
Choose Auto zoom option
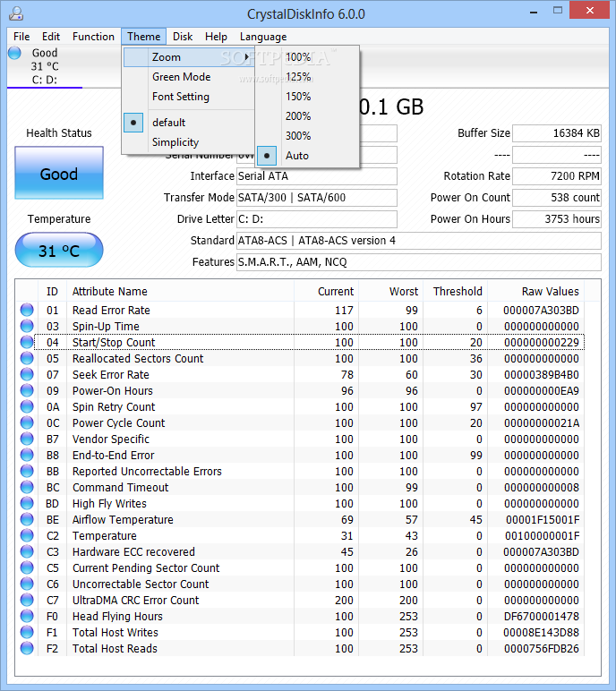[307, 156]
